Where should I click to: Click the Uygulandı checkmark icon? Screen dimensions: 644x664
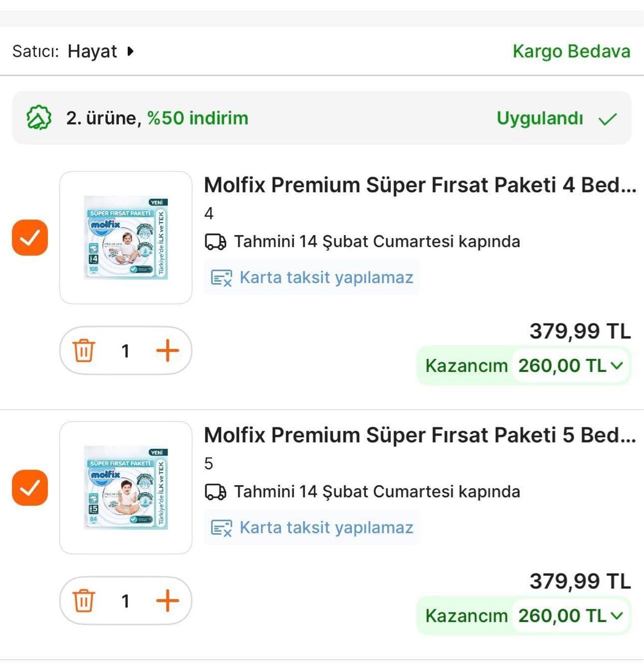[608, 119]
